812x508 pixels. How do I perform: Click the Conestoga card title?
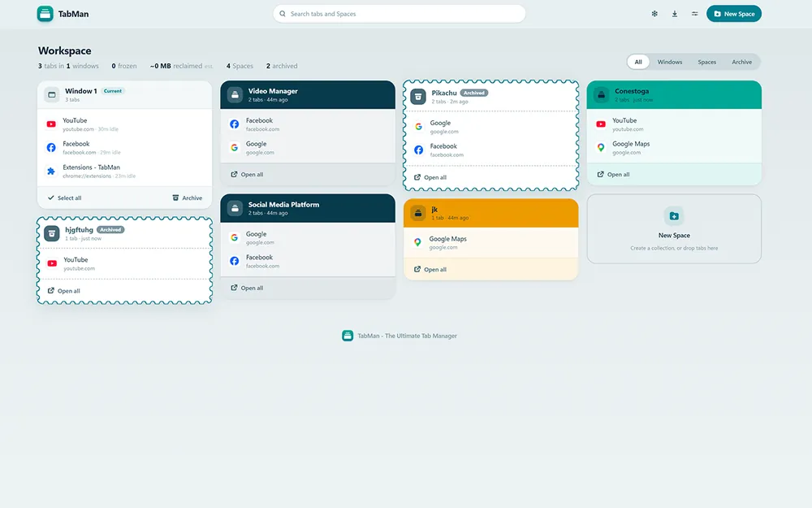(x=632, y=91)
